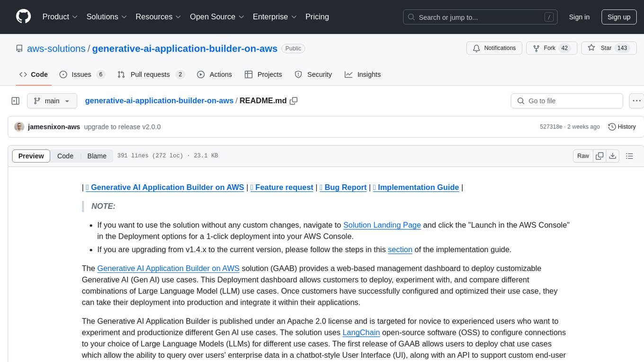644x362 pixels.
Task: Expand the Open Source menu
Action: pos(217,17)
